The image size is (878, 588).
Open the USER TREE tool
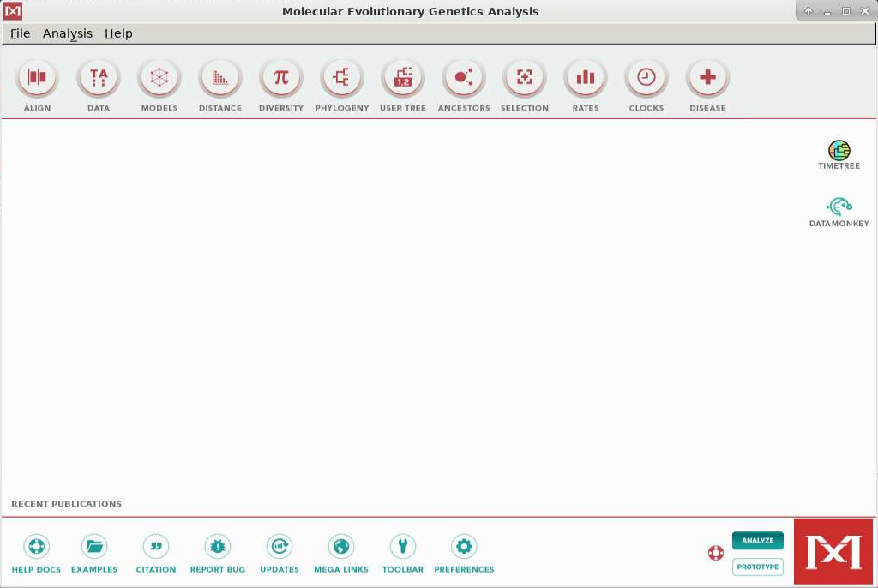(x=402, y=77)
